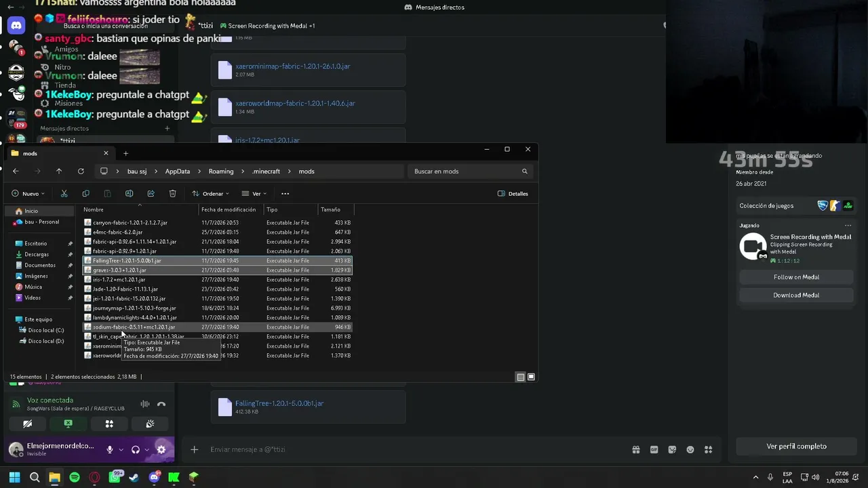The width and height of the screenshot is (868, 488).
Task: Select Disco local (C:) in Explorer sidebar
Action: [x=46, y=330]
